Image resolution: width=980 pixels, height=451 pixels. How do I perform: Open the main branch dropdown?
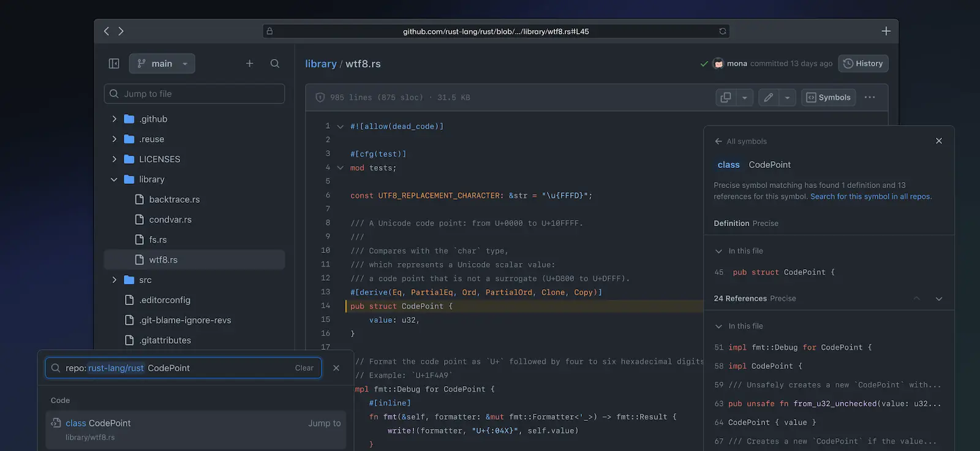point(162,64)
